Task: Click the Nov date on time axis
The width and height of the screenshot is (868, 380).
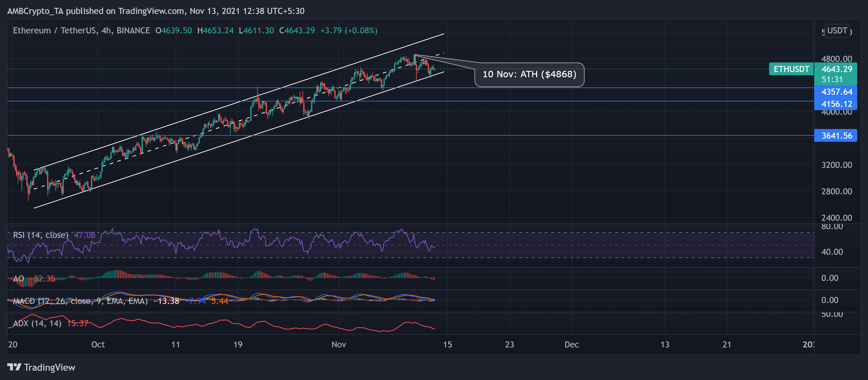Action: (x=339, y=344)
